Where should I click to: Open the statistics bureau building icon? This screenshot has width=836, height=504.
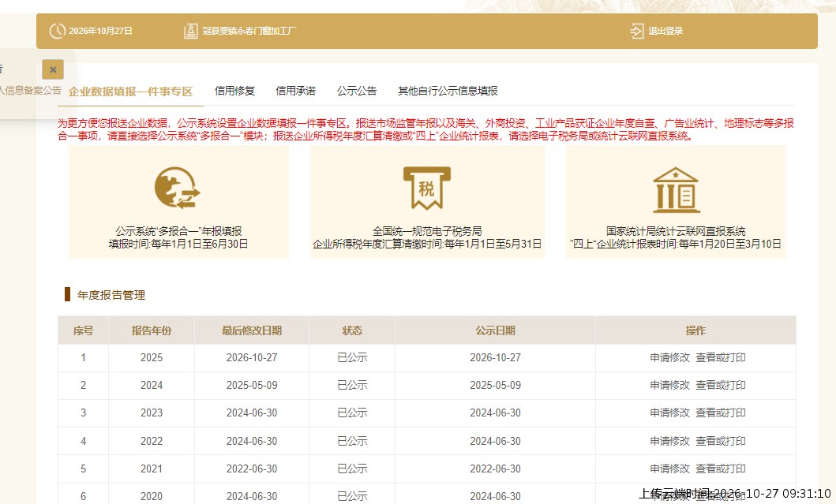(676, 190)
